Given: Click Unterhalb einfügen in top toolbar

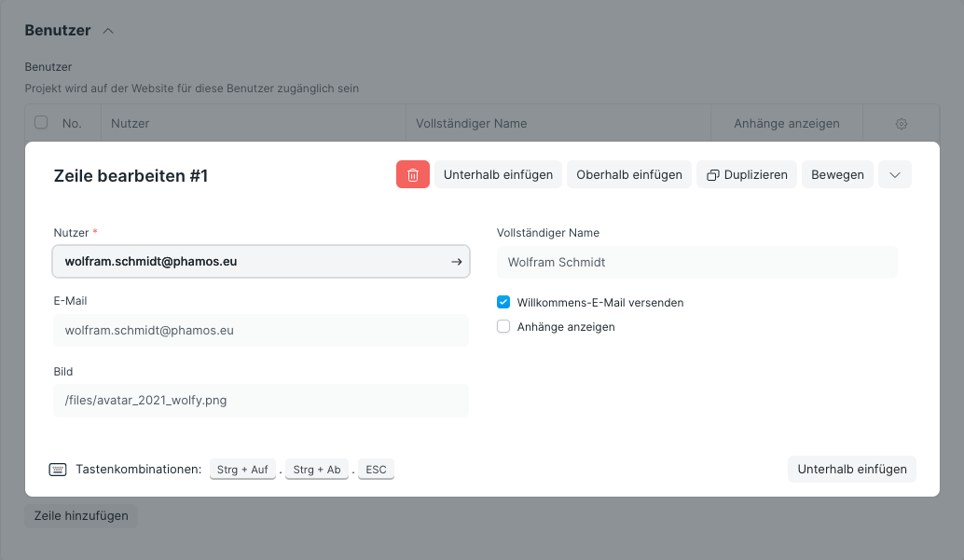Looking at the screenshot, I should (498, 175).
